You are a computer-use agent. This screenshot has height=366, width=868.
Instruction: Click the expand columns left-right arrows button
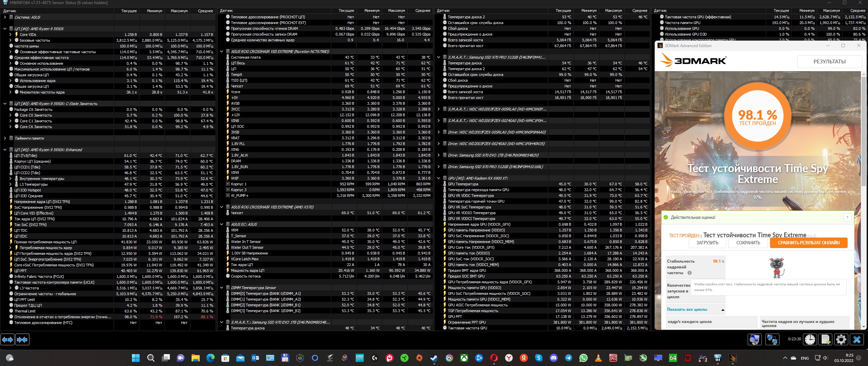tap(7, 339)
